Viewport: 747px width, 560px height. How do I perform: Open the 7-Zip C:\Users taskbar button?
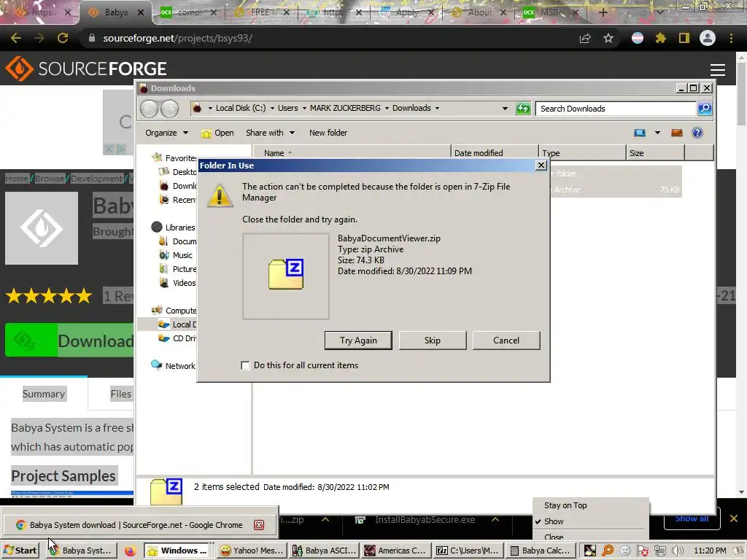(468, 551)
